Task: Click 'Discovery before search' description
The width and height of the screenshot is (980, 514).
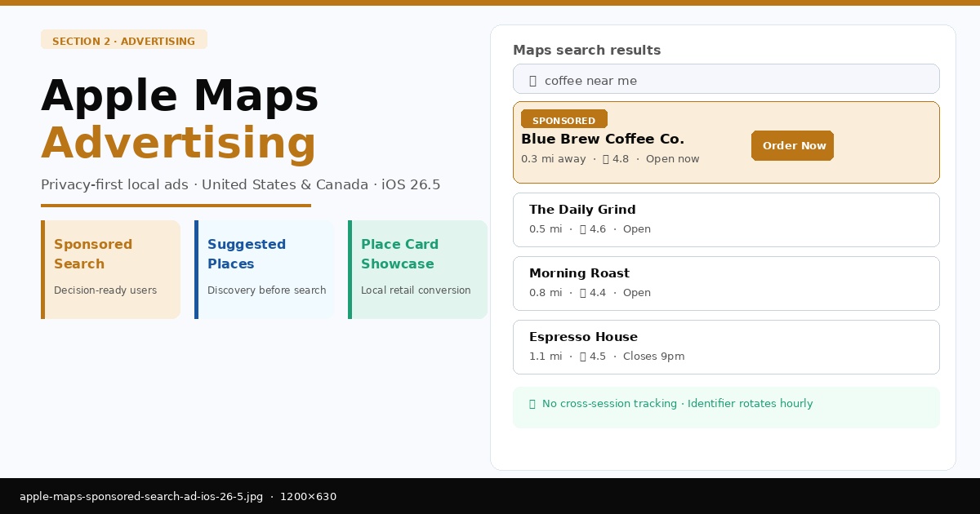Action: pyautogui.click(x=267, y=290)
